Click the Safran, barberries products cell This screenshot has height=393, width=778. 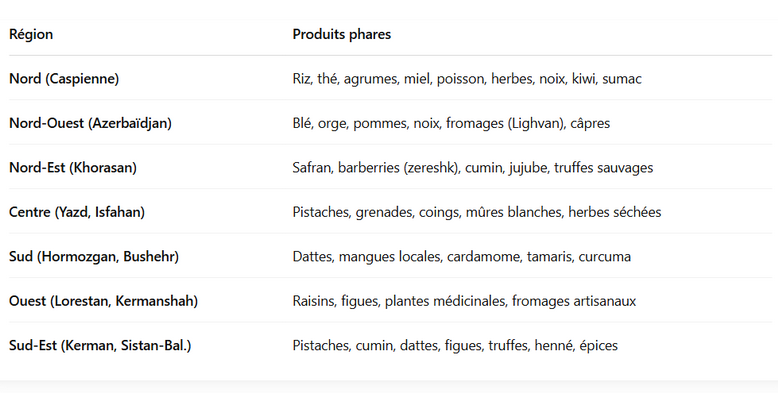point(472,168)
